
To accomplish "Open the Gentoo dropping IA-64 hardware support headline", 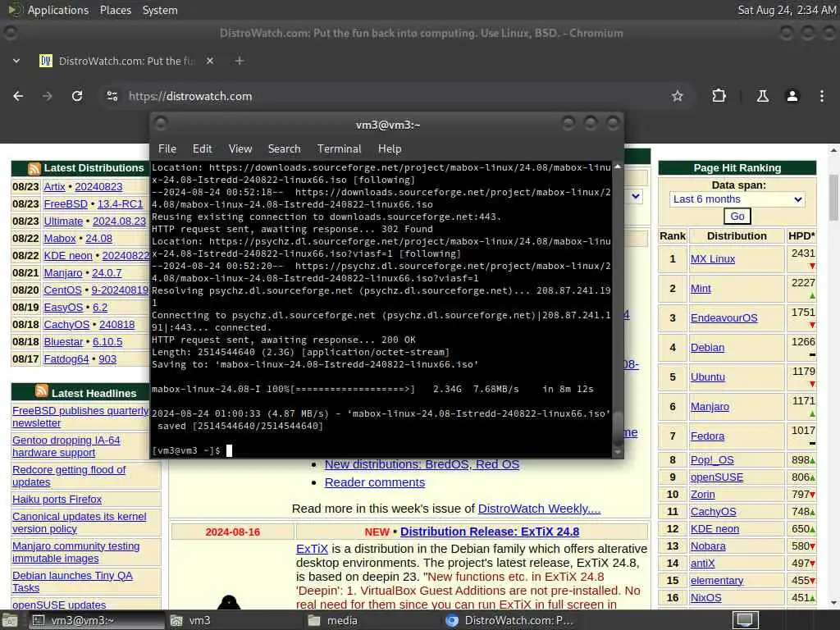I will [x=66, y=446].
